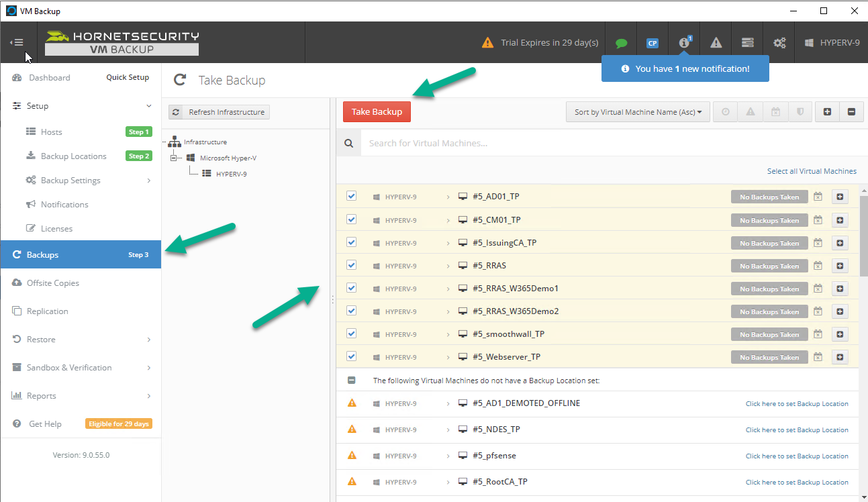Click the search magnifier icon
868x502 pixels.
click(348, 143)
